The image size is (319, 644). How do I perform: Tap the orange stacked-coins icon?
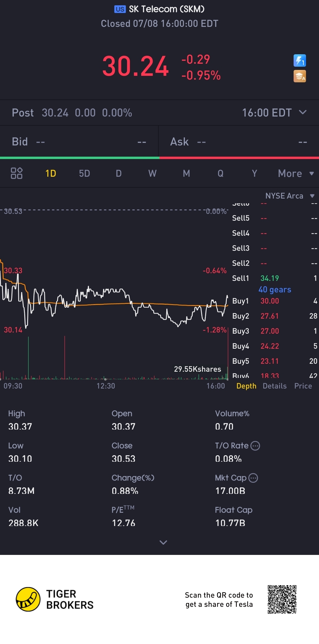click(300, 76)
